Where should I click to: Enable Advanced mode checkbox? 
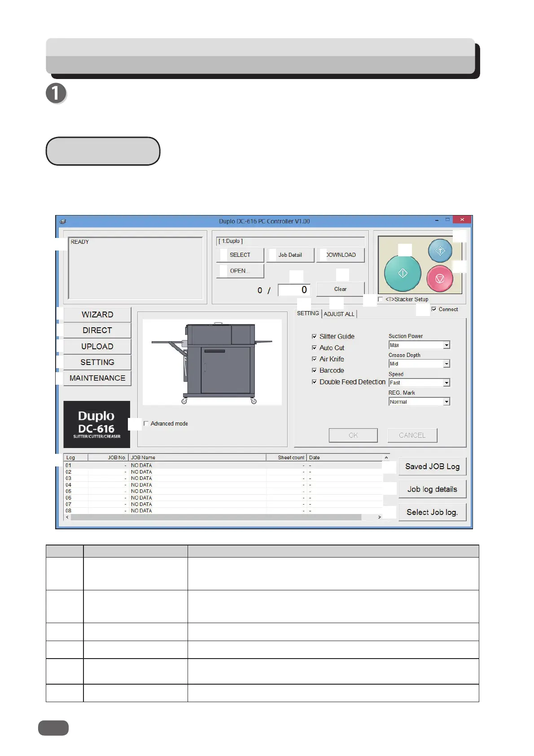pos(146,423)
